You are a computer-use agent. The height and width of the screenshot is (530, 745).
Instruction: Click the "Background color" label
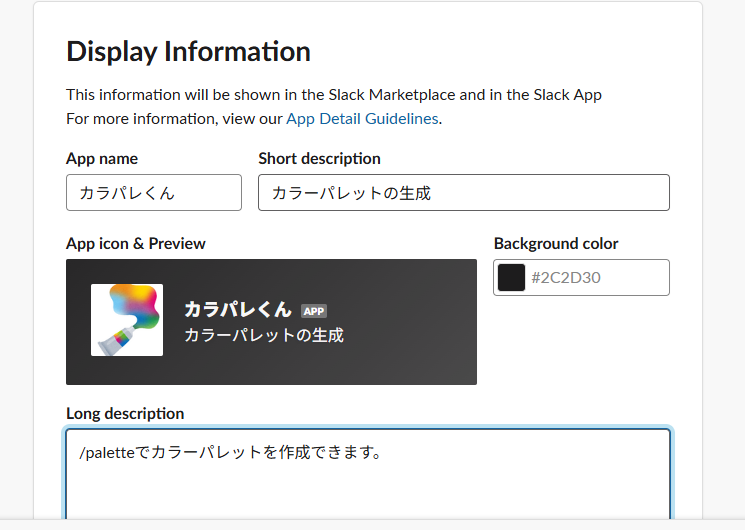pyautogui.click(x=556, y=243)
